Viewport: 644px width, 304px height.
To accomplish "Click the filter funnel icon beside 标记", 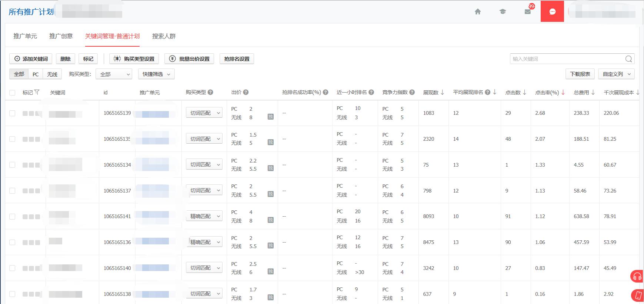I will pyautogui.click(x=37, y=92).
